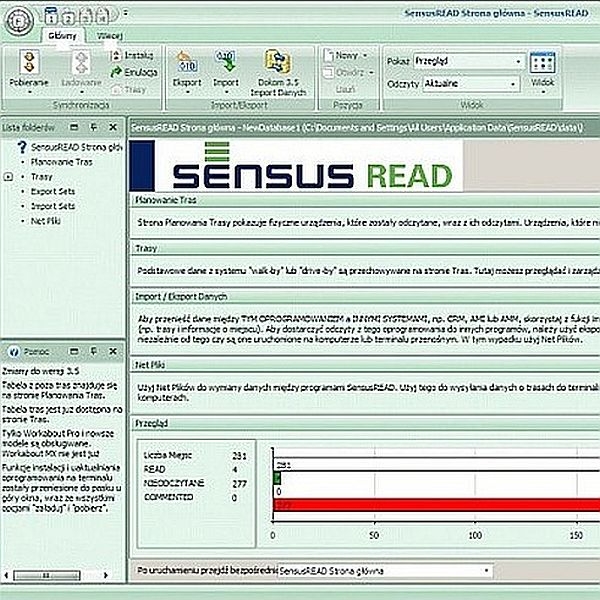Viewport: 600px width, 600px height.
Task: Open the Nowy dropdown arrow
Action: pos(365,56)
